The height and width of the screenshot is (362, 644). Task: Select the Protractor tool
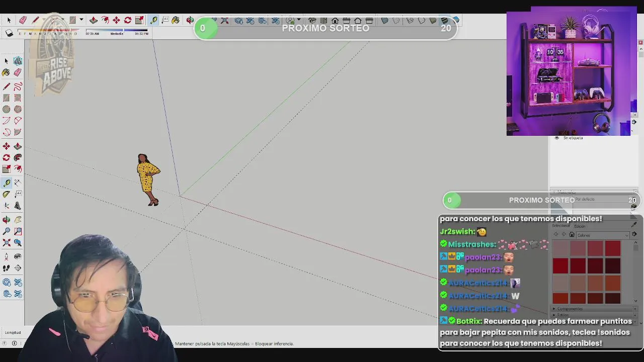point(7,194)
